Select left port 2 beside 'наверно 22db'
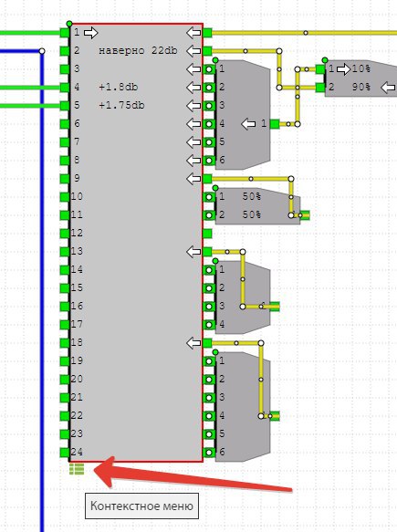The image size is (397, 532). tap(65, 51)
